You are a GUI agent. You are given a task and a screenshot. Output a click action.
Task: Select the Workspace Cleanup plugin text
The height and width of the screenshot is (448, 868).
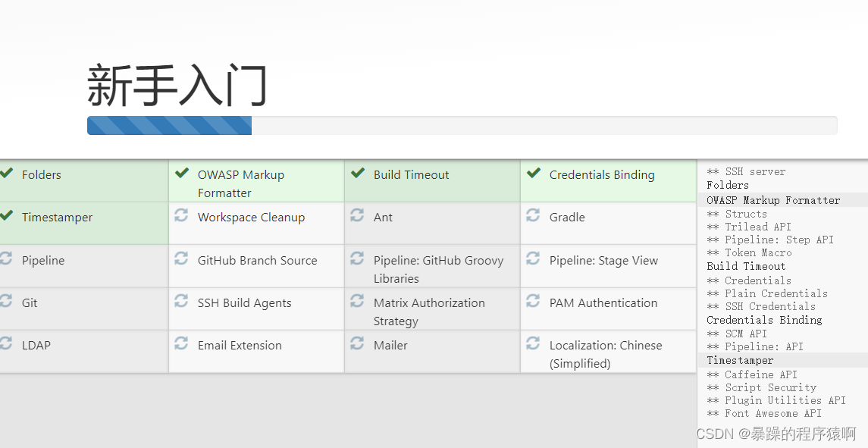pyautogui.click(x=252, y=218)
